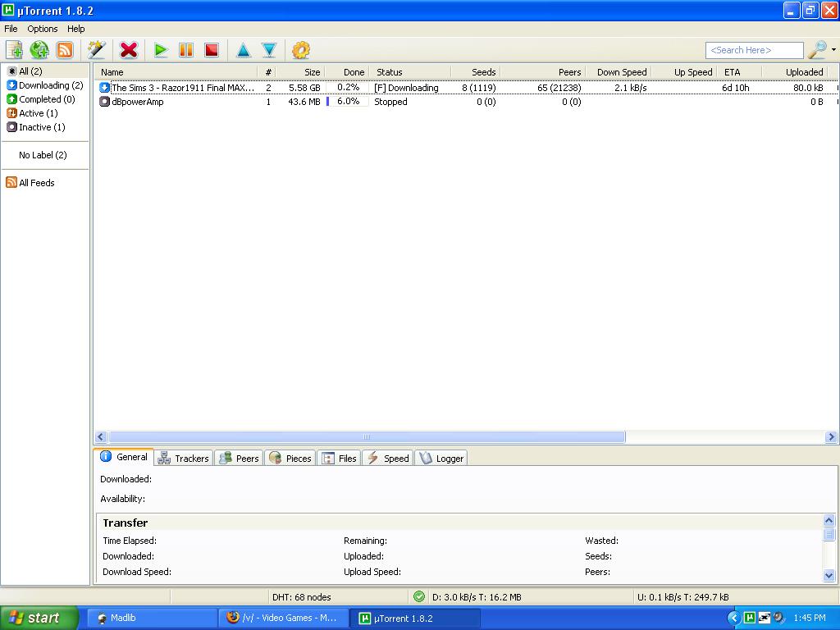Move torrent down the queue
The height and width of the screenshot is (630, 840).
(x=269, y=50)
